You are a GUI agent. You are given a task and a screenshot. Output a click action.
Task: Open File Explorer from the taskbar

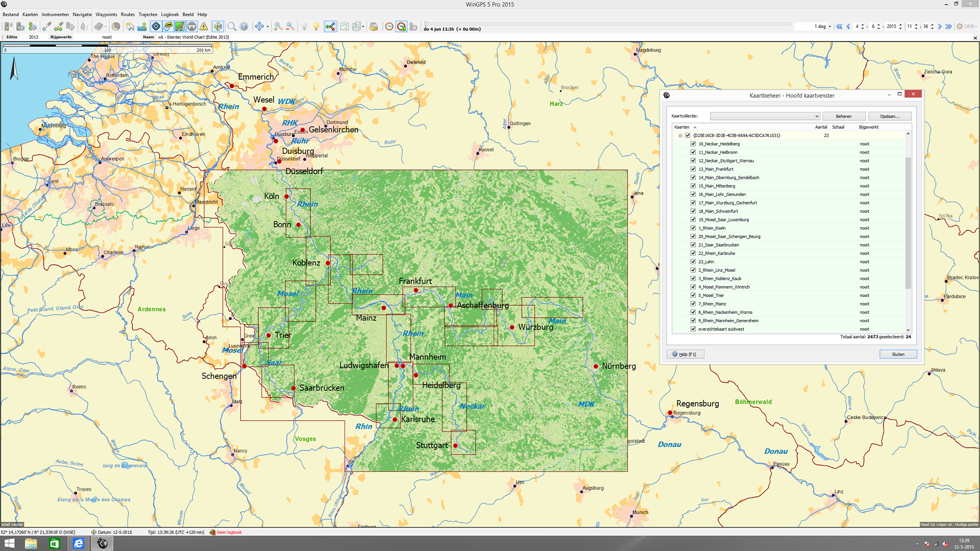(x=31, y=543)
